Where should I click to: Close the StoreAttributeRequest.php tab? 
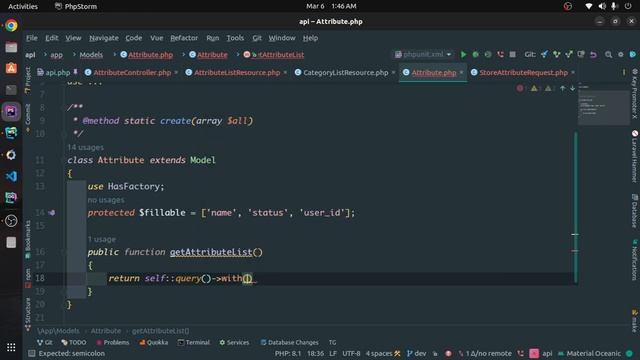[573, 73]
